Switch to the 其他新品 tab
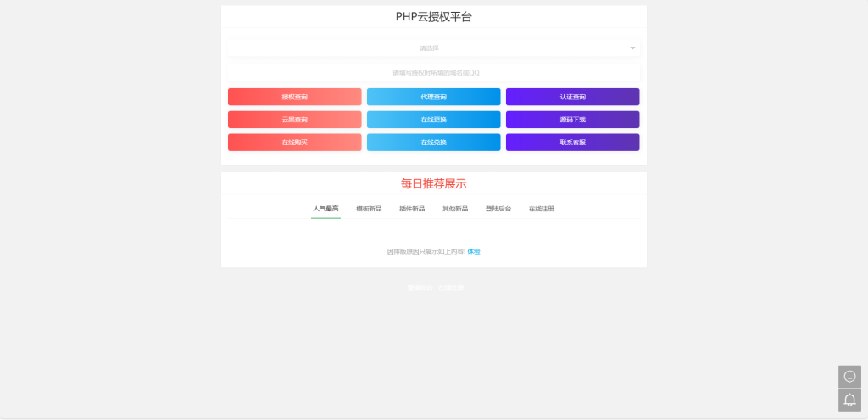 tap(455, 209)
